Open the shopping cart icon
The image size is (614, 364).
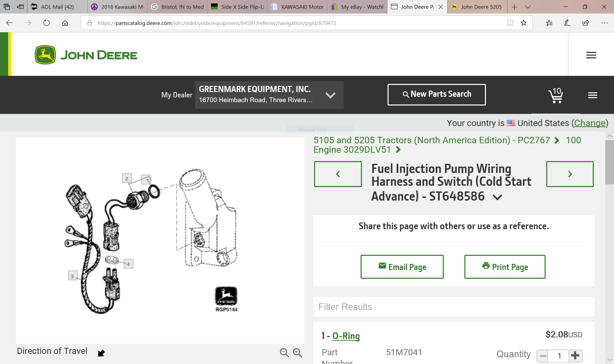point(556,95)
